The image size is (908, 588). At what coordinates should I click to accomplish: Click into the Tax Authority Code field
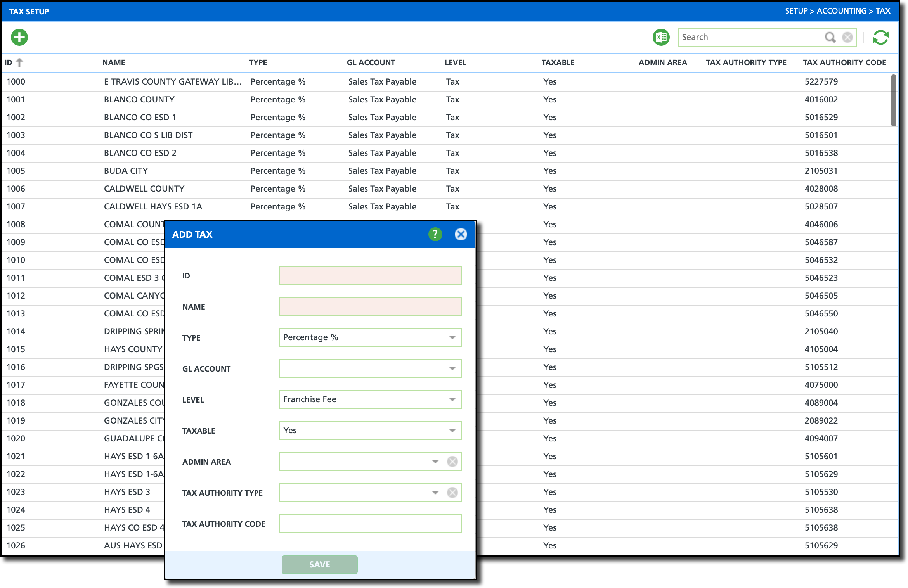pyautogui.click(x=370, y=524)
